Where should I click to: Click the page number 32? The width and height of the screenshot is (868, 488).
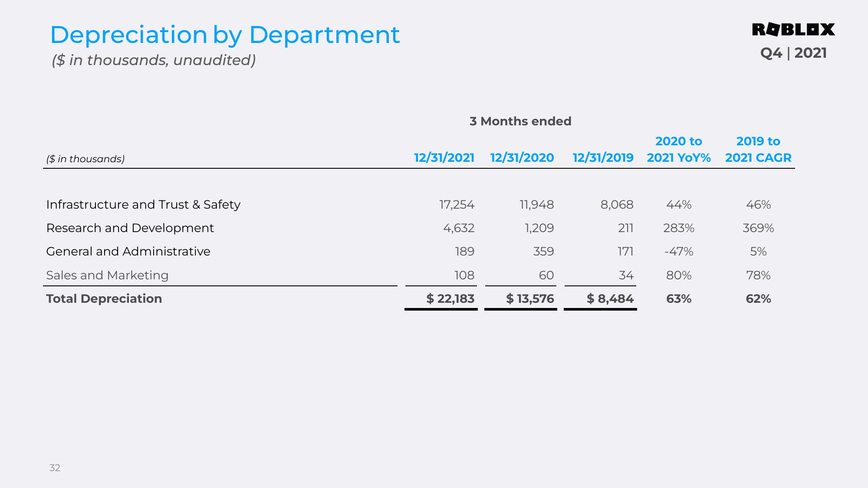pos(55,468)
